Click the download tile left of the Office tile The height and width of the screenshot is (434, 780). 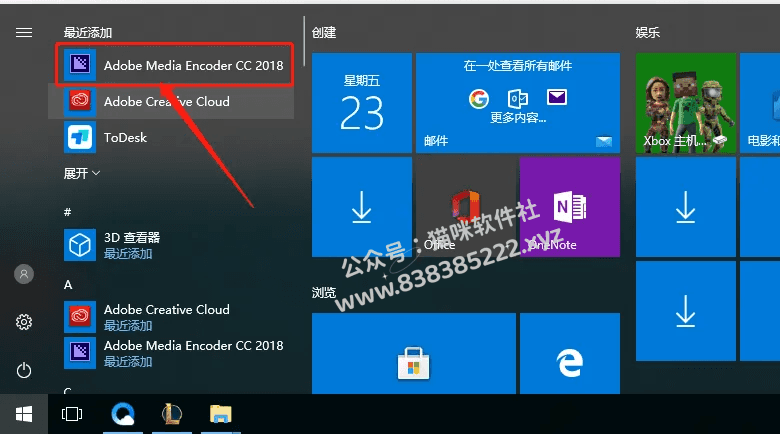pyautogui.click(x=362, y=207)
